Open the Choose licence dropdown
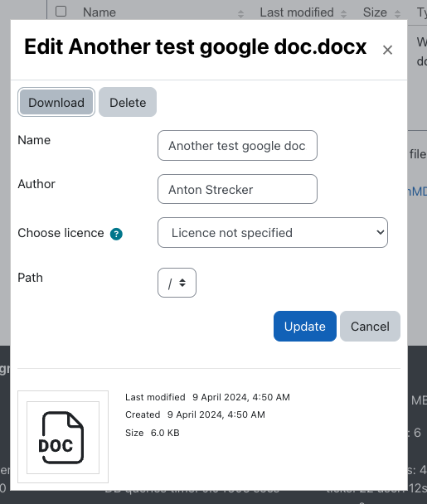 click(x=273, y=233)
